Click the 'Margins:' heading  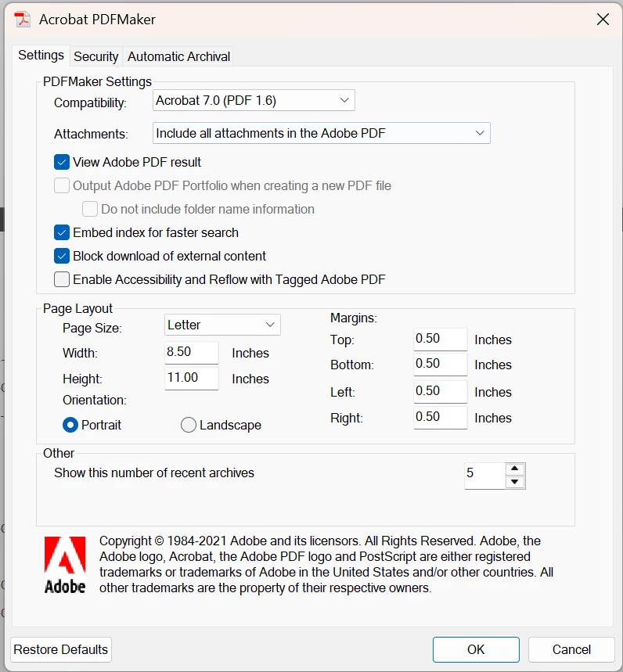(353, 318)
